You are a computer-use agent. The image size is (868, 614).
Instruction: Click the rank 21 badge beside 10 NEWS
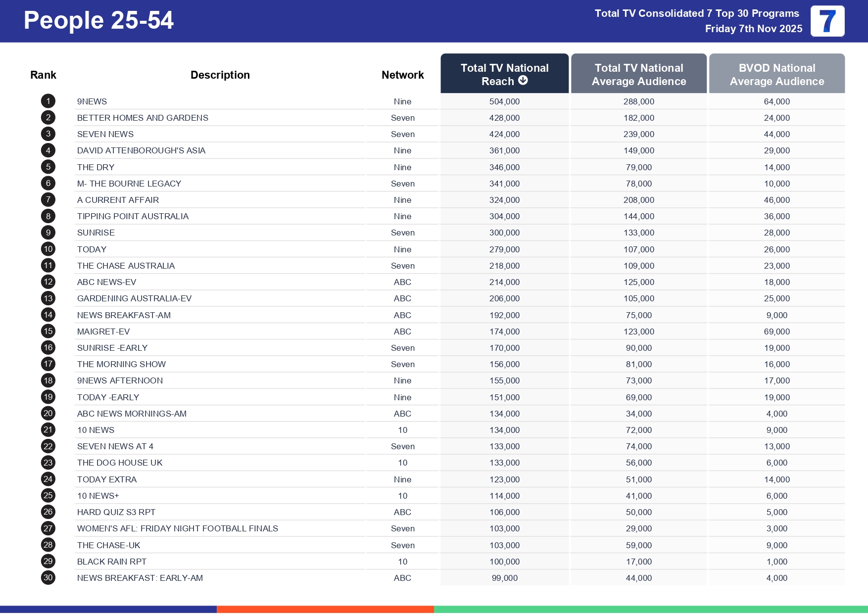pos(48,429)
